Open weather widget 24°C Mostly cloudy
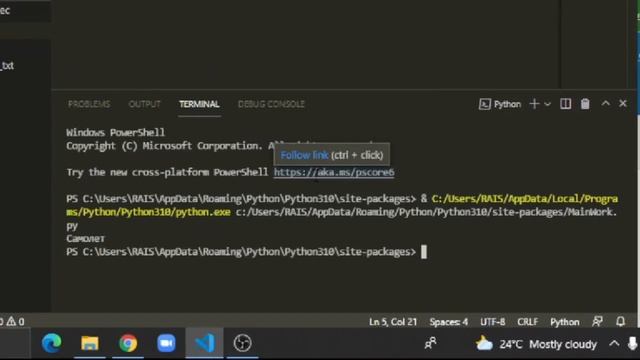The height and width of the screenshot is (360, 640). tap(536, 344)
